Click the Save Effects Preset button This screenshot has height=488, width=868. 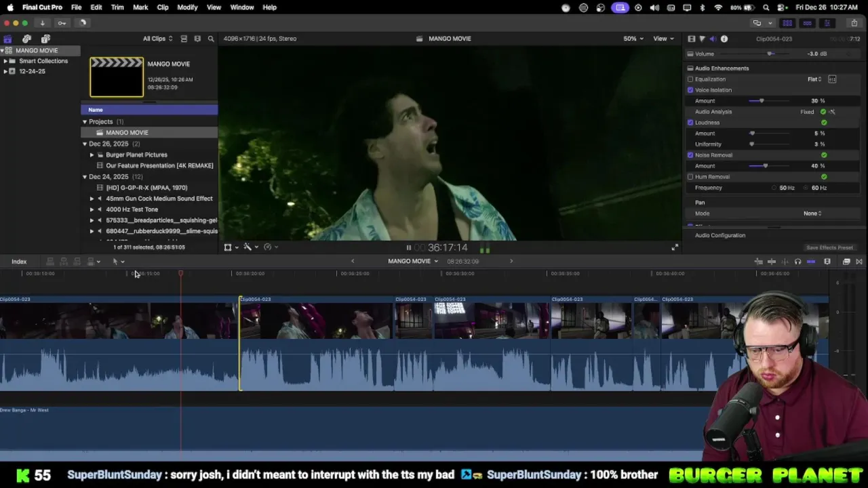(x=829, y=248)
